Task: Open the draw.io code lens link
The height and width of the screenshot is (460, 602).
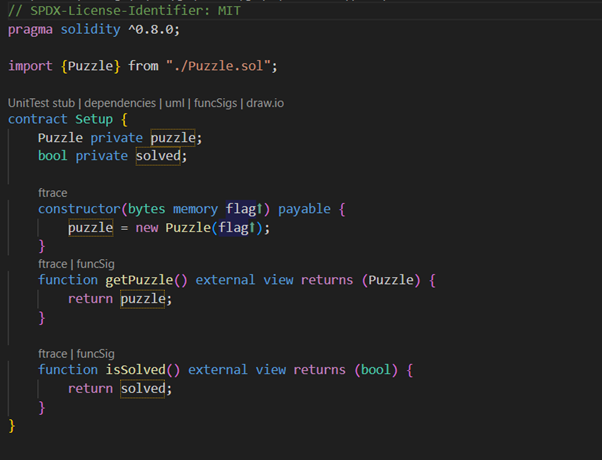Action: pos(265,103)
